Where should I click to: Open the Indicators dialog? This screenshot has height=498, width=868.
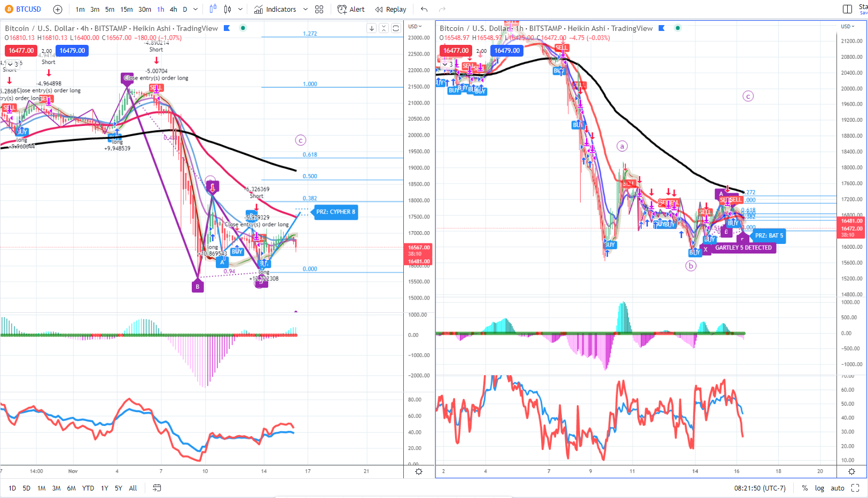pos(275,9)
